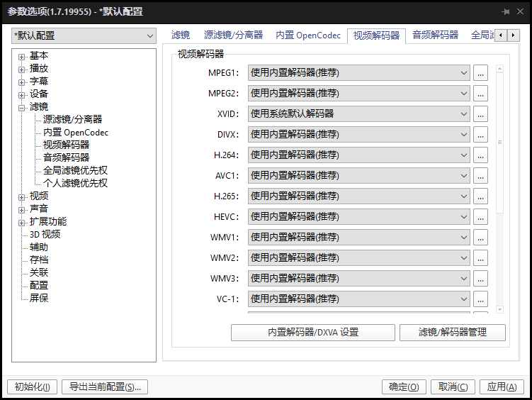The image size is (532, 400).
Task: Click the ... button beside WMV2
Action: click(x=480, y=257)
